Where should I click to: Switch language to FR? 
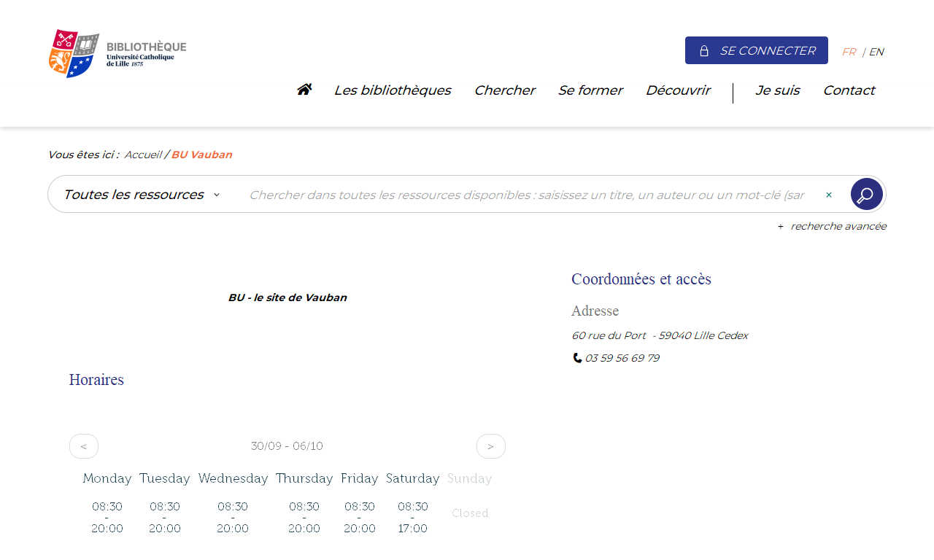[849, 52]
